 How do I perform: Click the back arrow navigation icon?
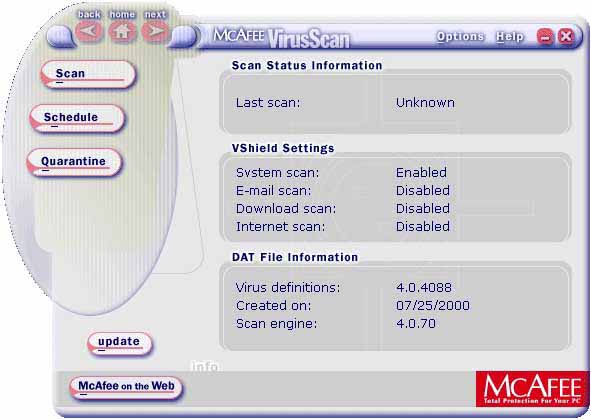[89, 32]
